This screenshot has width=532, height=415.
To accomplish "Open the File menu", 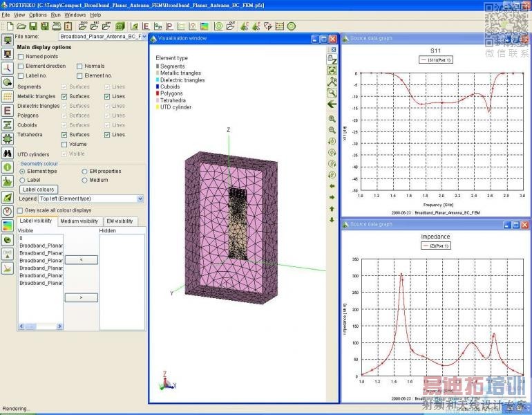I will 6,15.
